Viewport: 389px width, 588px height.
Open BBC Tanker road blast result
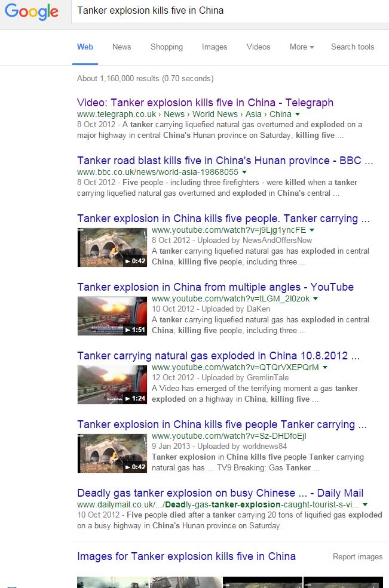(x=225, y=161)
